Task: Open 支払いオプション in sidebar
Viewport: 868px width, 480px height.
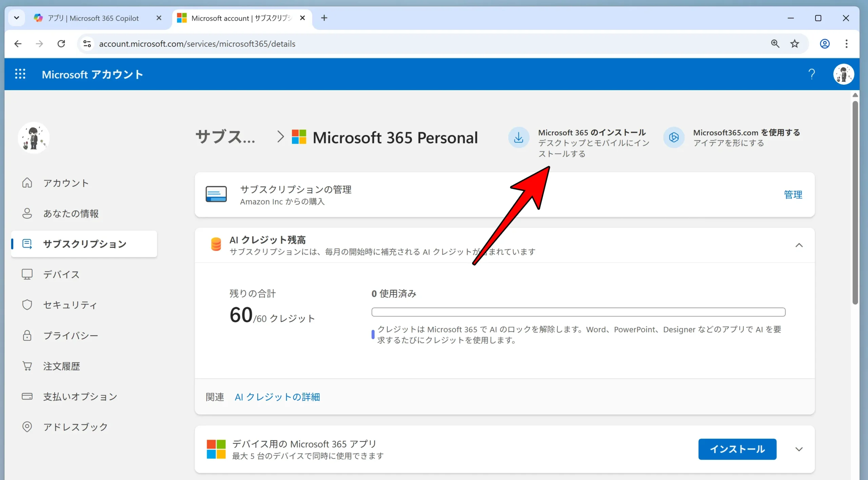Action: [x=84, y=397]
